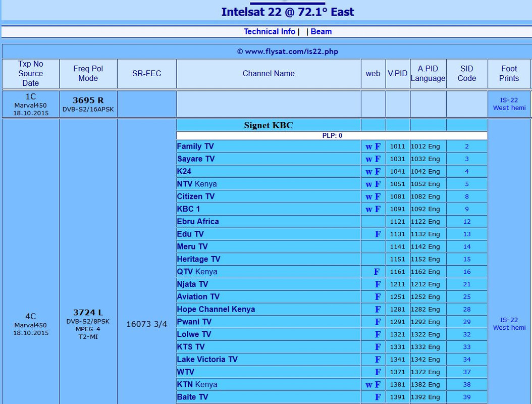532x404 pixels.
Task: Open the Pwani TV channel link
Action: click(194, 322)
